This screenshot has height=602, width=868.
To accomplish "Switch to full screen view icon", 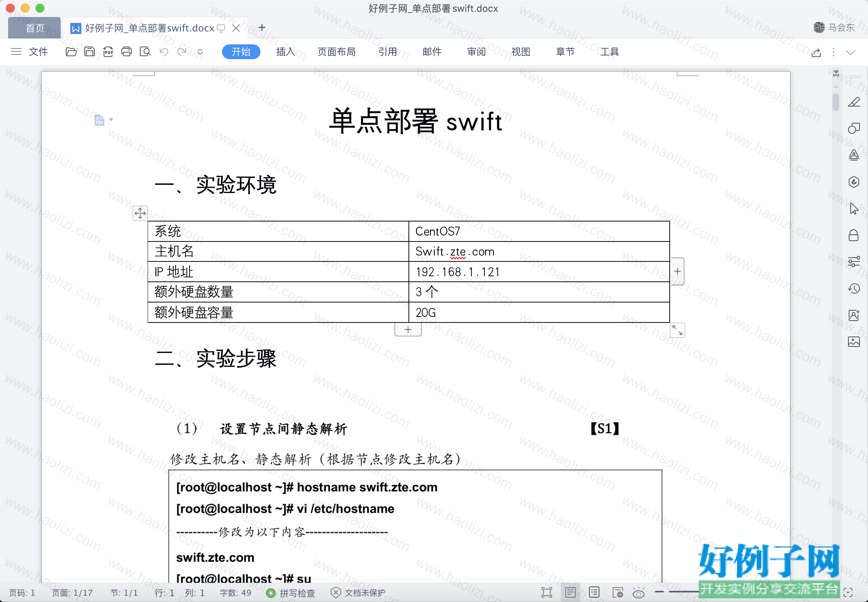I will tap(546, 592).
